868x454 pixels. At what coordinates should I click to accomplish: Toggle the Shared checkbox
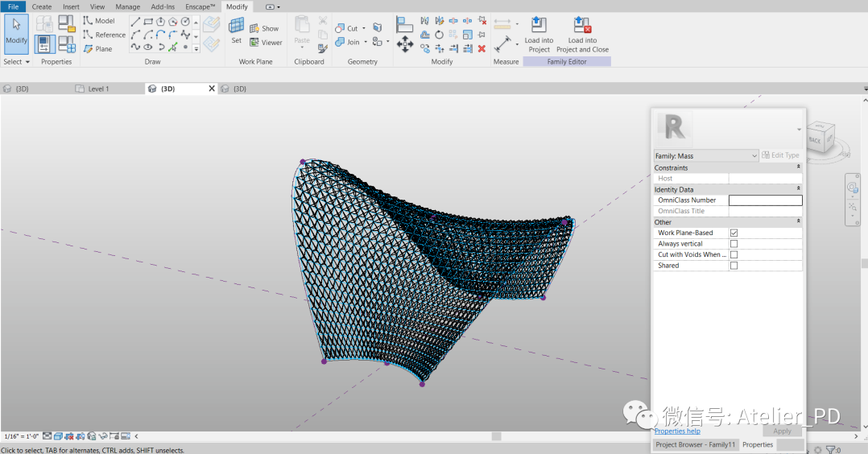point(734,266)
